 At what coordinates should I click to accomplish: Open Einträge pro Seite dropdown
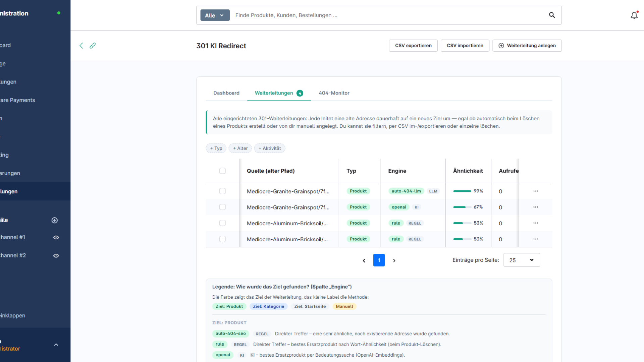coord(522,260)
